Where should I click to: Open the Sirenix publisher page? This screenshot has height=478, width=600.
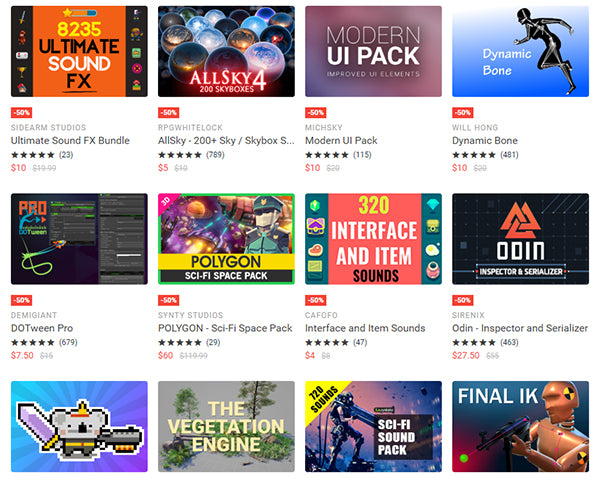468,315
